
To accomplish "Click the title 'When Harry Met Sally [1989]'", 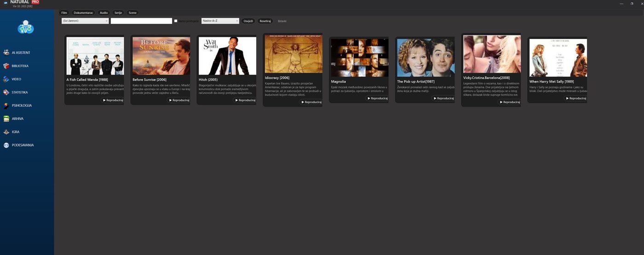I will (552, 81).
